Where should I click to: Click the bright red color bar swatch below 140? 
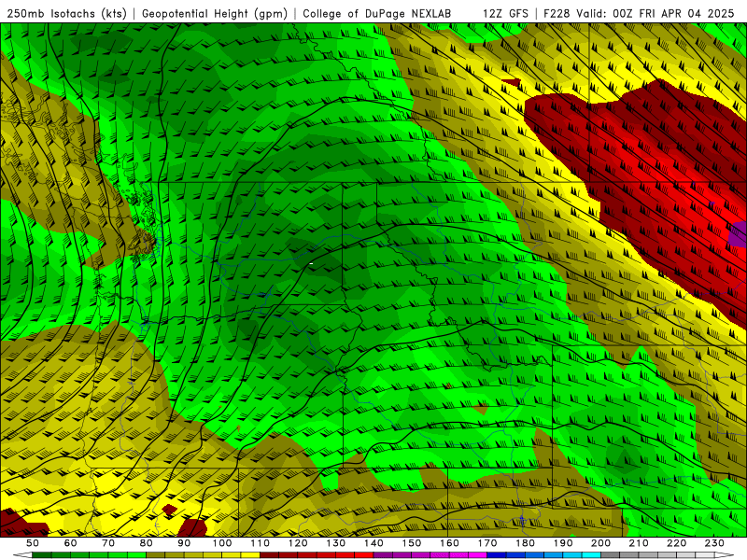pos(364,555)
